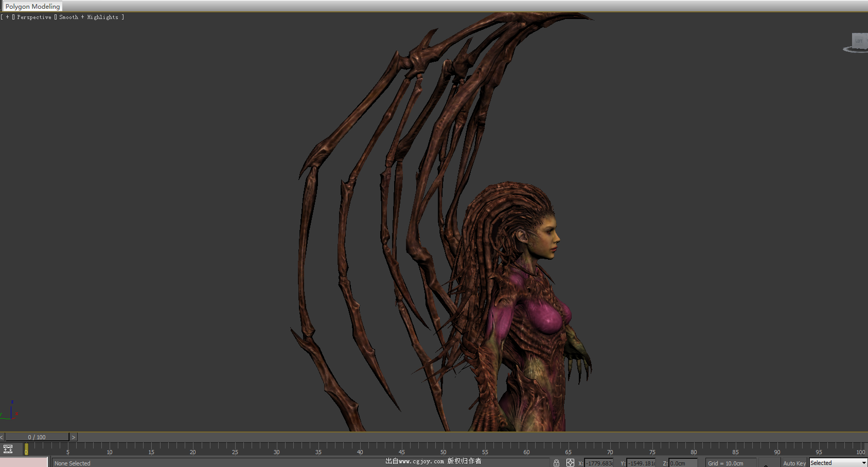Click the Z coordinate input field

click(x=683, y=463)
